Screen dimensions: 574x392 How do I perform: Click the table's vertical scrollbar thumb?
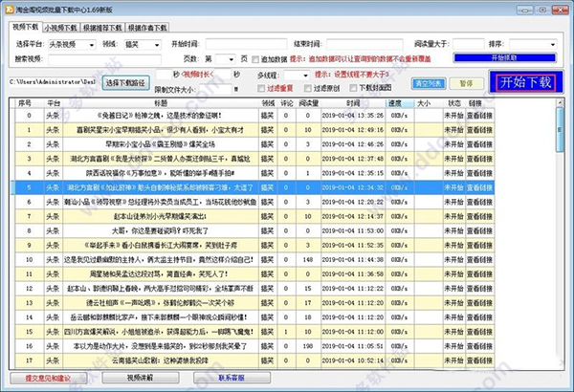(x=560, y=130)
